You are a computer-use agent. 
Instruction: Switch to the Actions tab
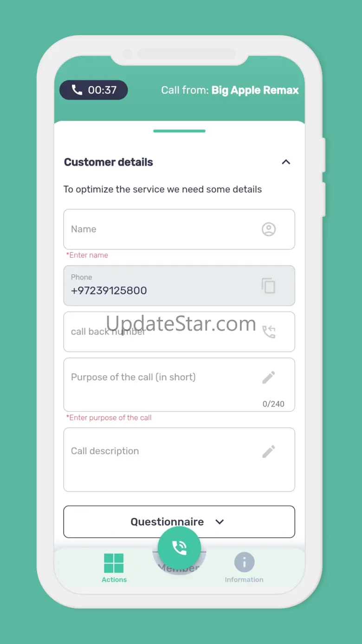click(114, 568)
